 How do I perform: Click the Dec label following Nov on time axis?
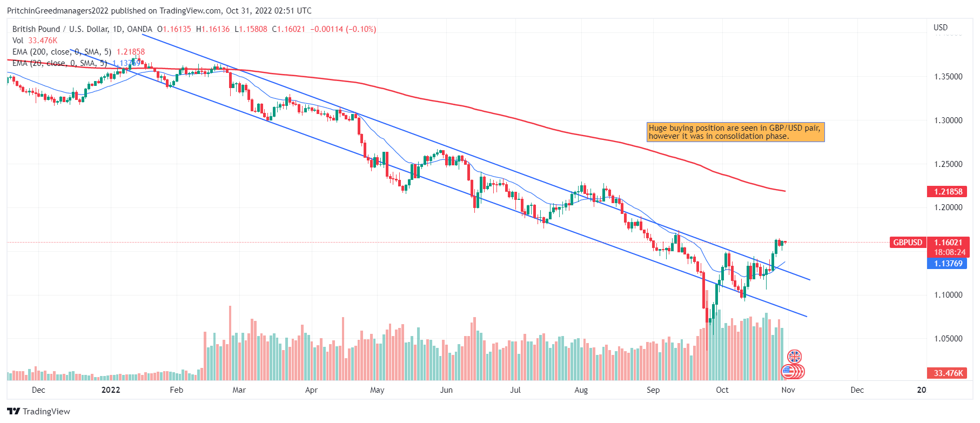857,390
